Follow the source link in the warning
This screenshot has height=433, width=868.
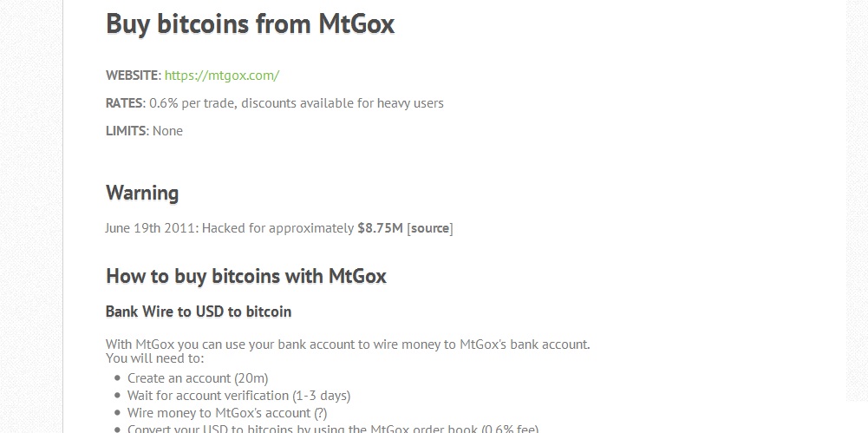click(x=429, y=228)
